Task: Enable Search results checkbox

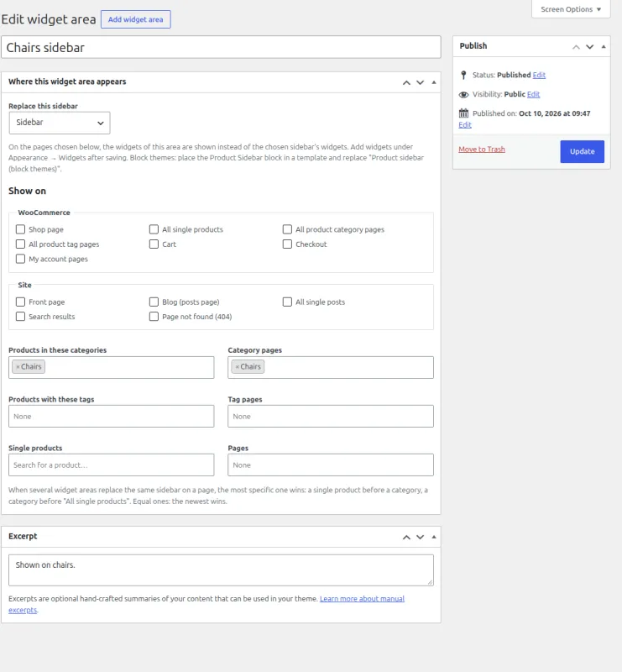Action: coord(20,317)
